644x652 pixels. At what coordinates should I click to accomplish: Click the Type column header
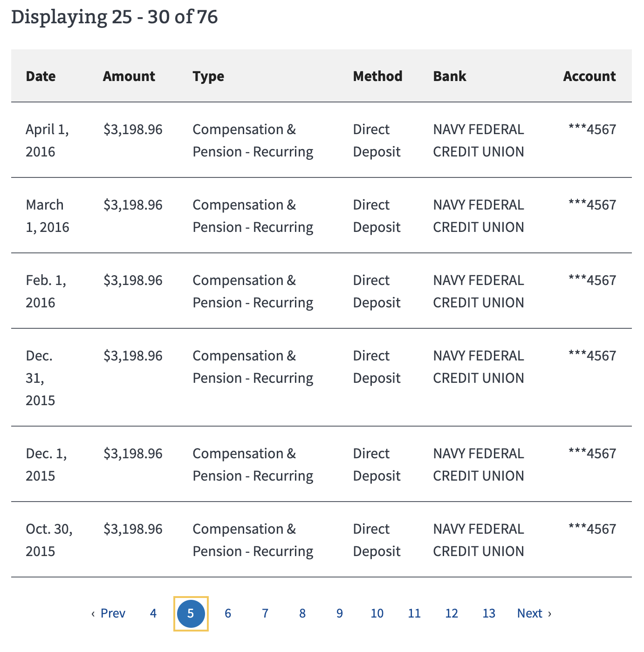coord(208,76)
